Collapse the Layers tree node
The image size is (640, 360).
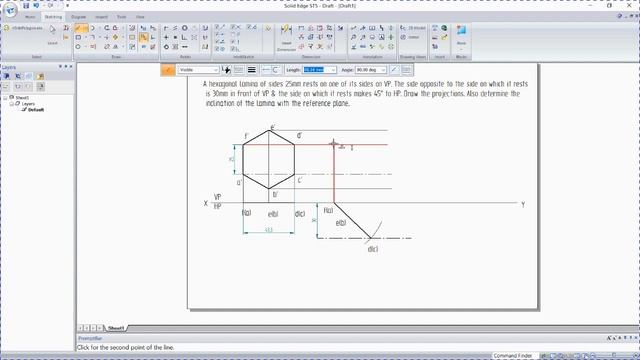pos(11,104)
